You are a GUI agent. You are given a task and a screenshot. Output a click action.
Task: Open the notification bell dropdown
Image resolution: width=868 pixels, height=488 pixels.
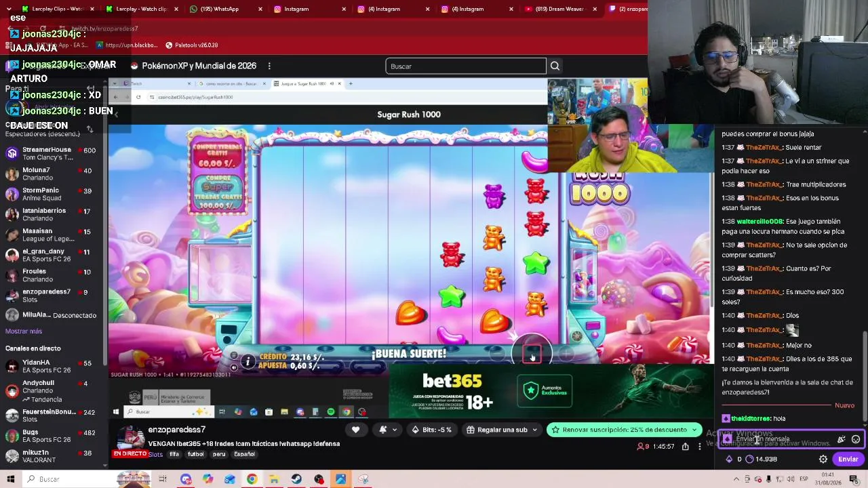[387, 430]
